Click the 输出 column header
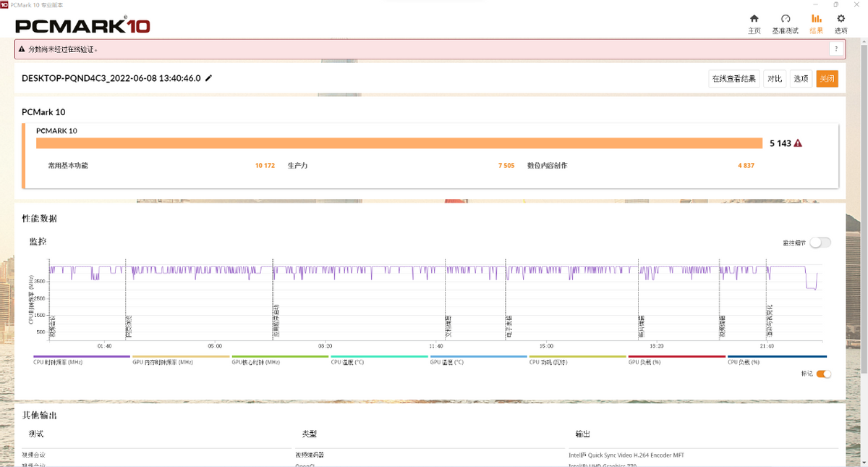868x467 pixels. (x=582, y=434)
